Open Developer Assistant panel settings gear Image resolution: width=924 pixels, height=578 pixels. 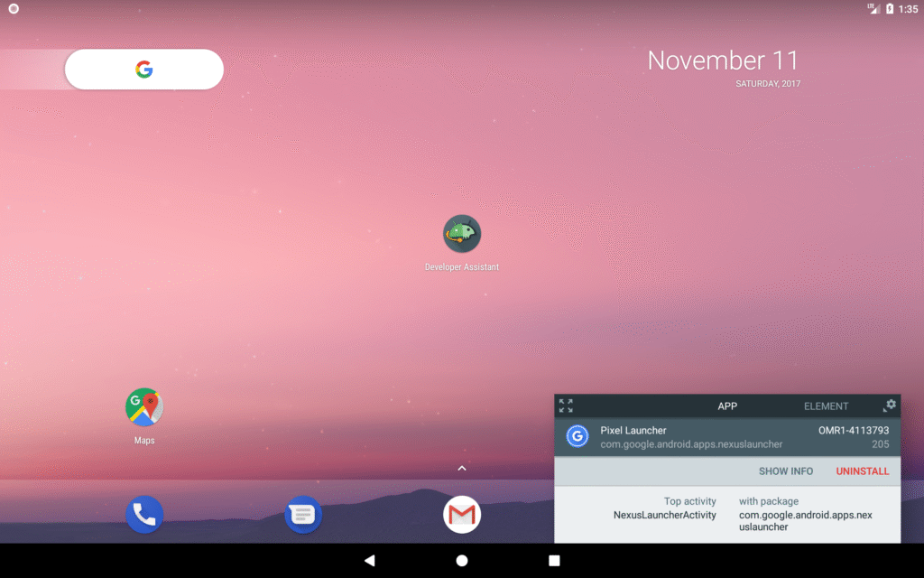point(891,406)
